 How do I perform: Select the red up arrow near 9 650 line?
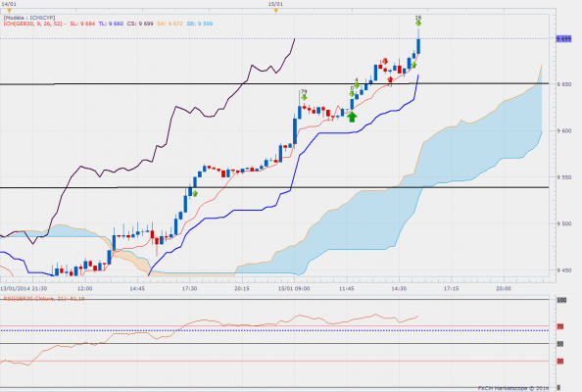click(390, 79)
